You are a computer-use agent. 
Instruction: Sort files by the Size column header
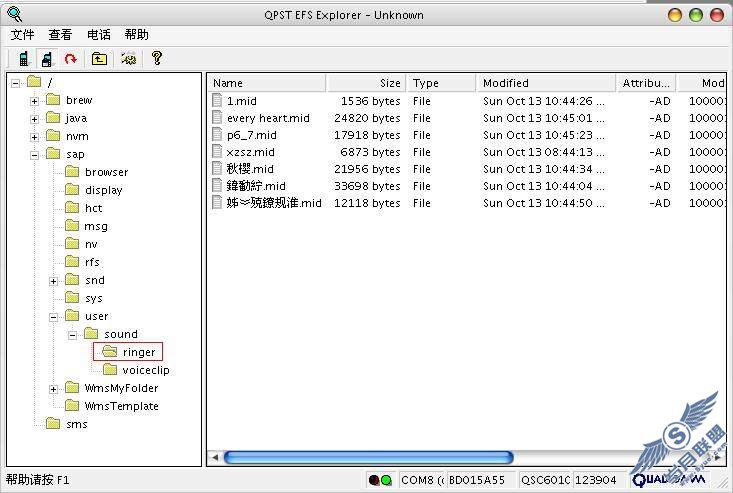pyautogui.click(x=366, y=83)
